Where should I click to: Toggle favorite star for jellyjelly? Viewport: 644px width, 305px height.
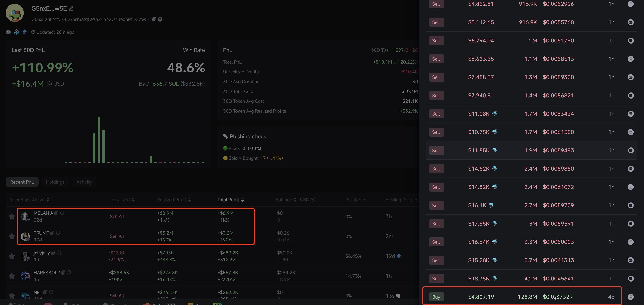(12, 256)
